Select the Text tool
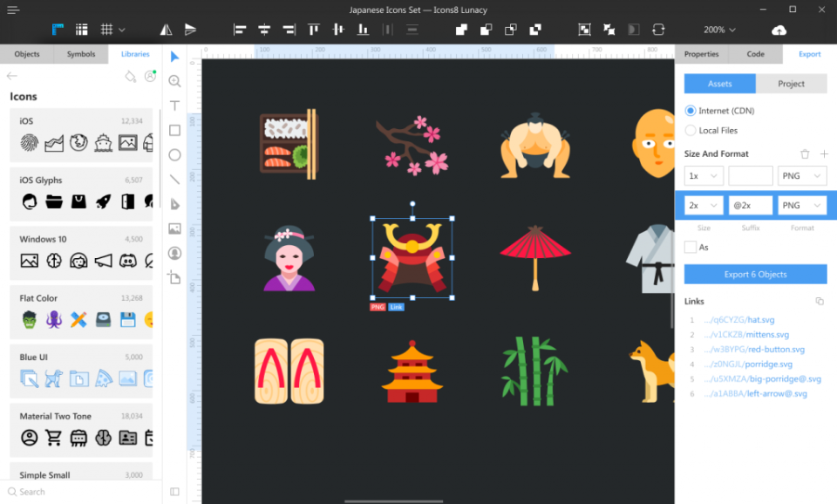Image resolution: width=837 pixels, height=504 pixels. [x=174, y=106]
